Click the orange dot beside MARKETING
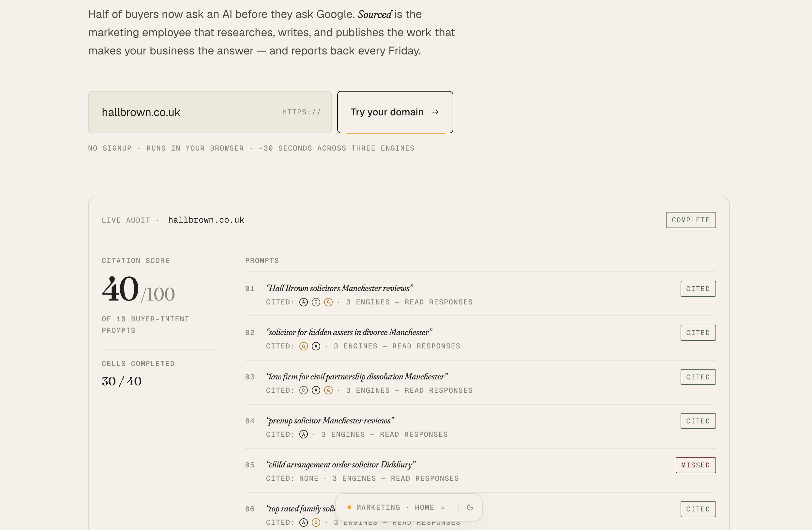The width and height of the screenshot is (812, 530). coord(349,507)
